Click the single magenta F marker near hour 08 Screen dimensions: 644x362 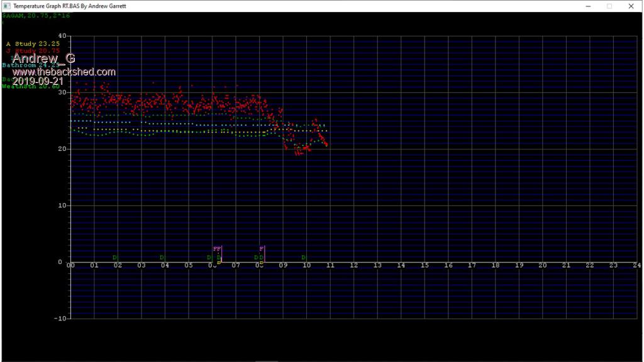tap(261, 249)
